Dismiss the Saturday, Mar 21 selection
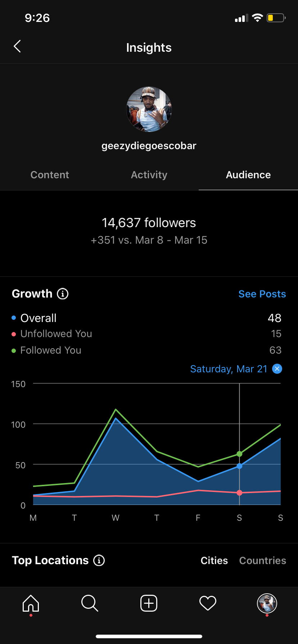 tap(277, 369)
